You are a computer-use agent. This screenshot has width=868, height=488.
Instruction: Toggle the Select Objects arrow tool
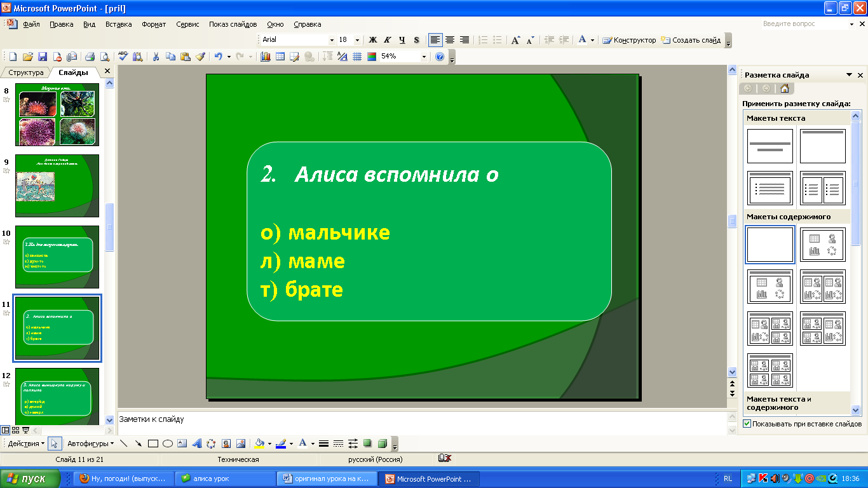[55, 444]
